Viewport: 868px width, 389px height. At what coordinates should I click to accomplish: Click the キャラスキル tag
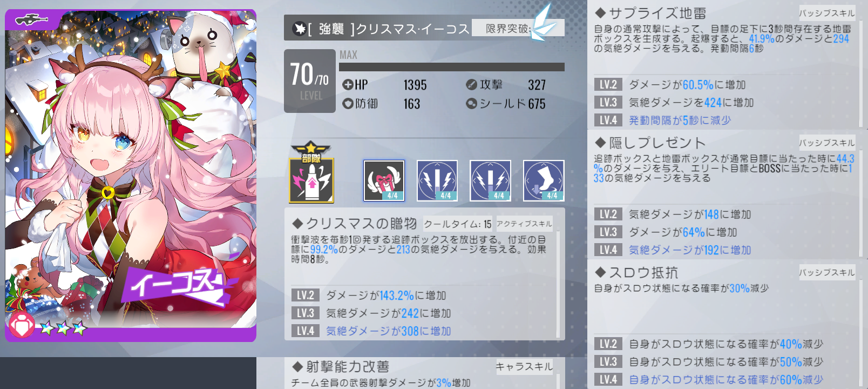tap(524, 367)
